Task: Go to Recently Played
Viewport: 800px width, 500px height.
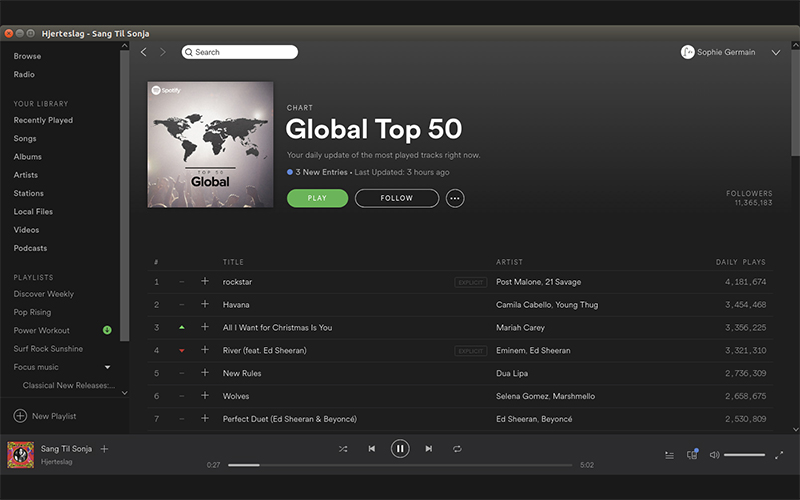Action: (43, 120)
